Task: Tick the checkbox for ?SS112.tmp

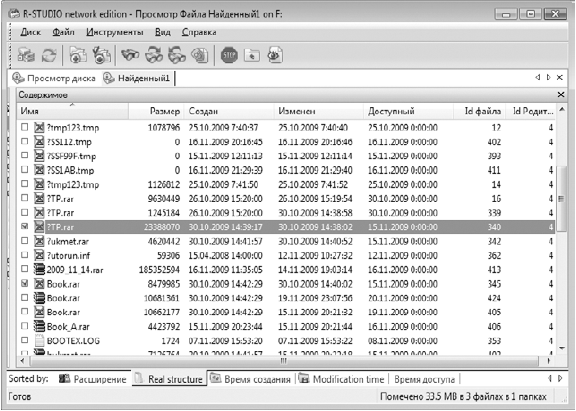Action: tap(24, 141)
